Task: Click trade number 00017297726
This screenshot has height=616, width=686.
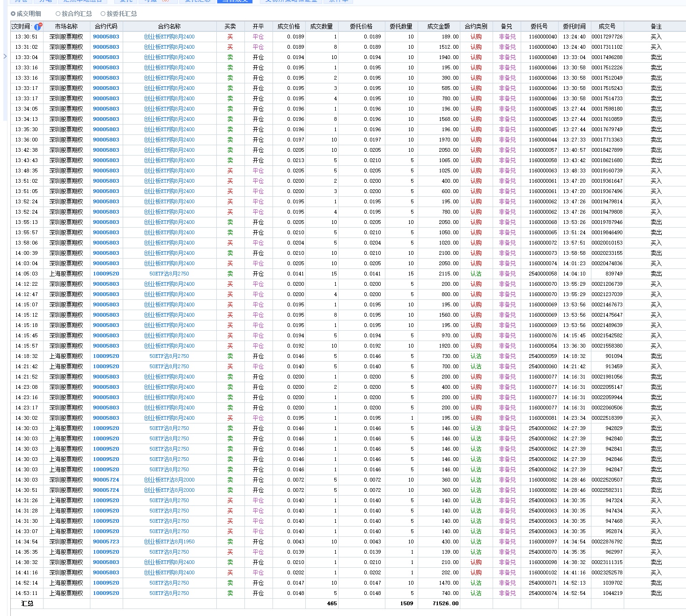Action: tap(607, 37)
